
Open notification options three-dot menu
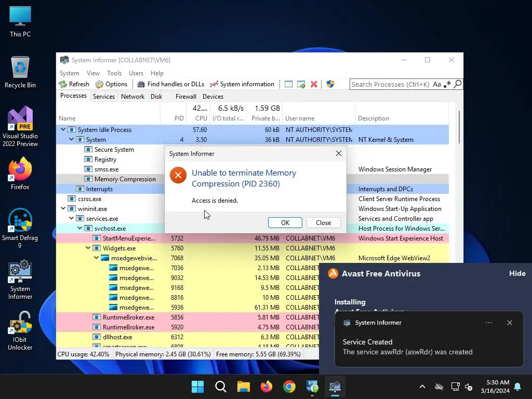489,323
